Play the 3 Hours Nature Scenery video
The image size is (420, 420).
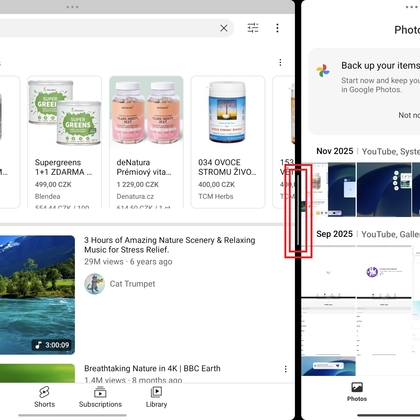[x=37, y=295]
